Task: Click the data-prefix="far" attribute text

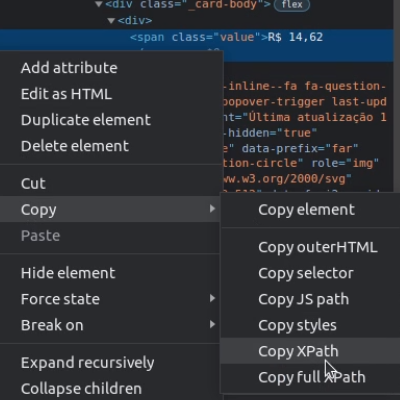Action: pos(300,148)
